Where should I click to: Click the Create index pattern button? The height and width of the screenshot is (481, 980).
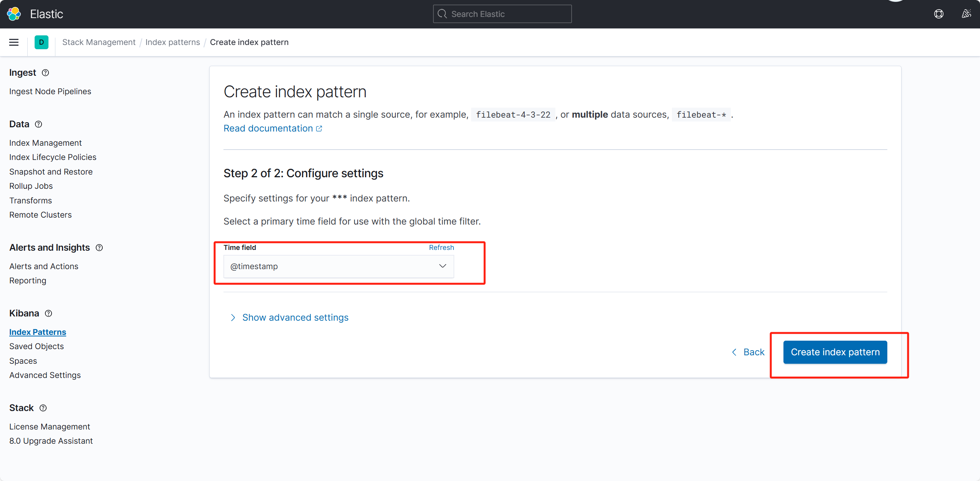pyautogui.click(x=835, y=352)
